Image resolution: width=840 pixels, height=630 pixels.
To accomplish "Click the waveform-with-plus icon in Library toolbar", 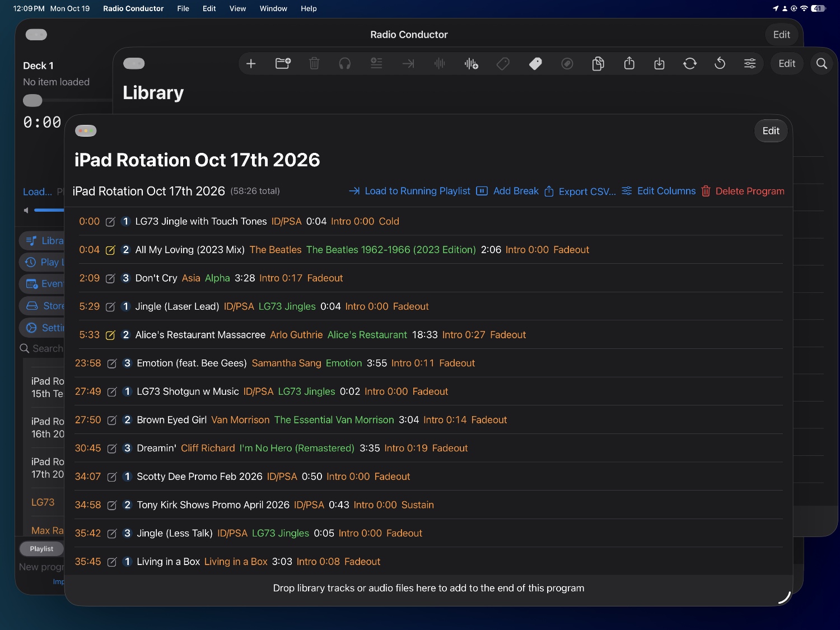I will pyautogui.click(x=471, y=64).
